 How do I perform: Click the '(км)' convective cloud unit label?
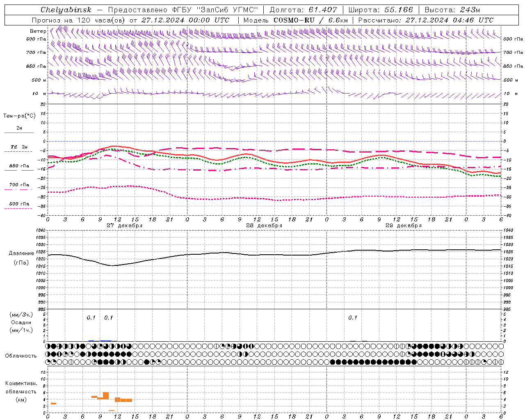(21, 399)
